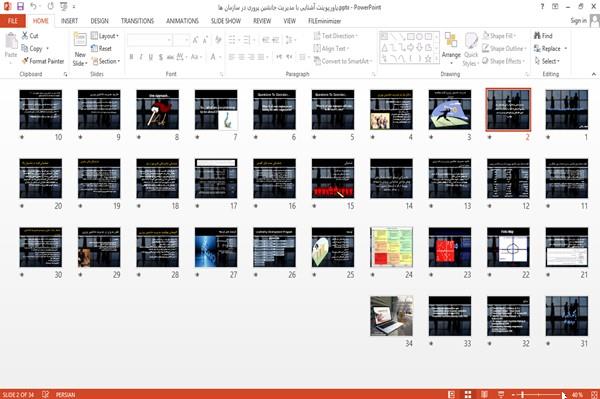Select slide 24 thumbnail with colored table
Screen dimensions: 600x399
[391, 247]
